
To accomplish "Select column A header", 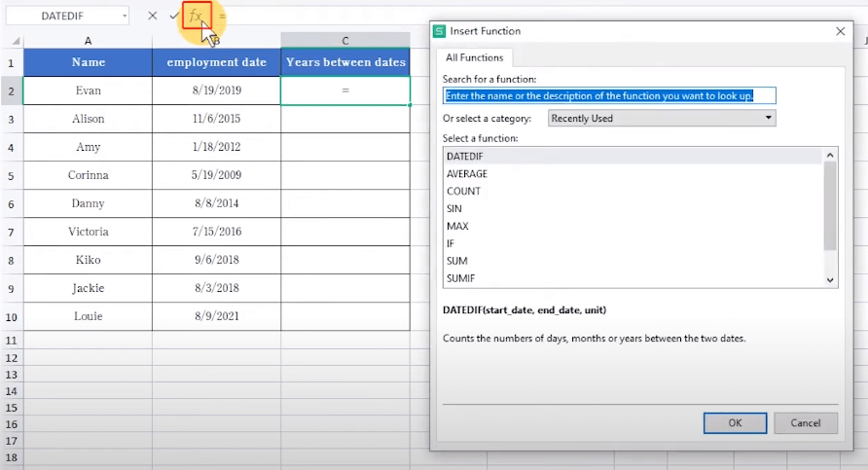I will point(88,41).
